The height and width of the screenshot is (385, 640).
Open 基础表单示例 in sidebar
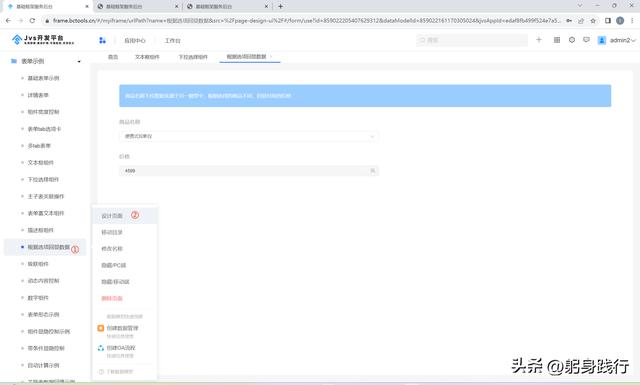tap(43, 78)
